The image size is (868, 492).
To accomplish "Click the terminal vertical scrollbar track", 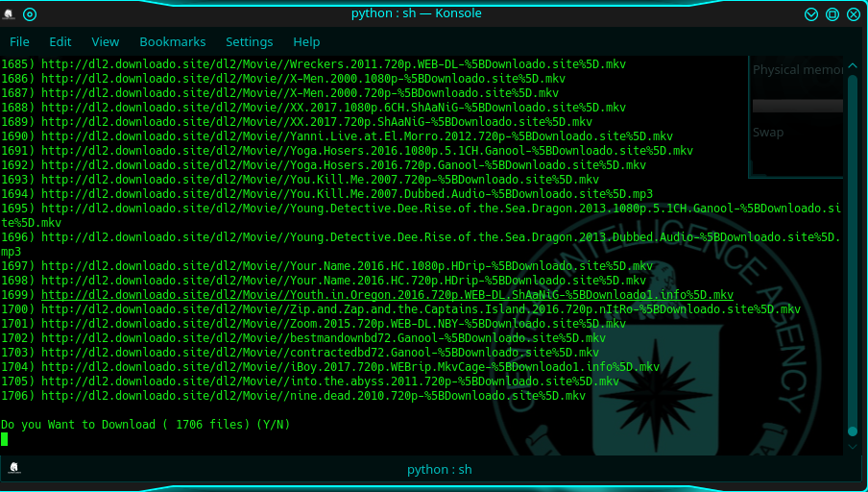I will pyautogui.click(x=853, y=255).
